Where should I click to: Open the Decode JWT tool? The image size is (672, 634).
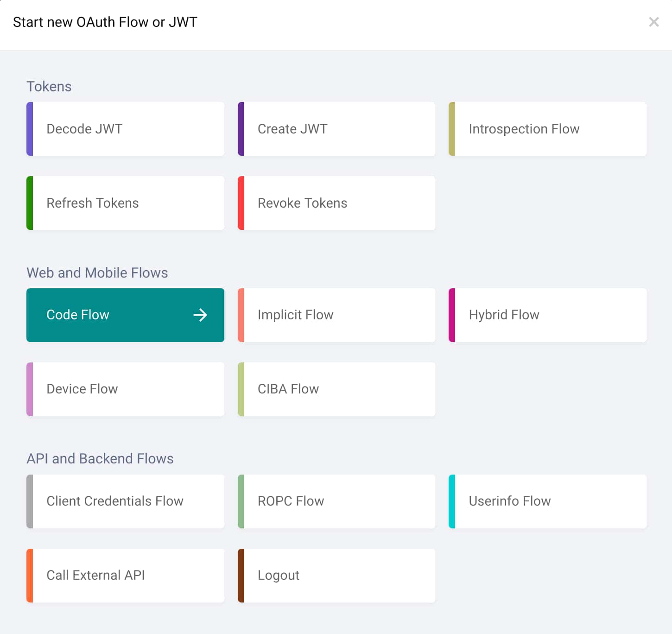pyautogui.click(x=125, y=129)
